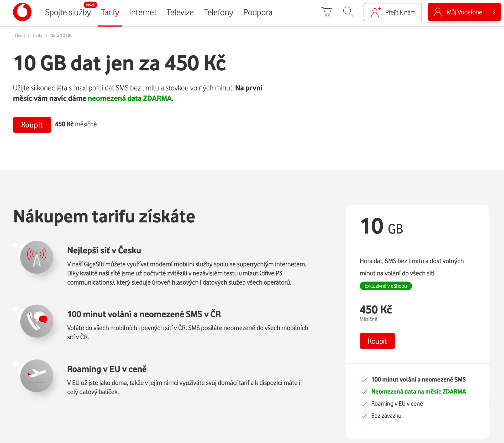Switch to the Internet section

click(143, 12)
